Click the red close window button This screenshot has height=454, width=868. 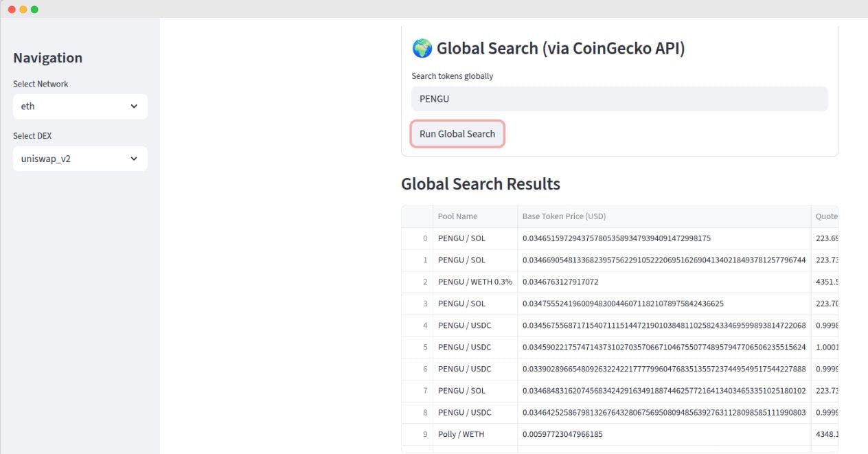coord(12,9)
